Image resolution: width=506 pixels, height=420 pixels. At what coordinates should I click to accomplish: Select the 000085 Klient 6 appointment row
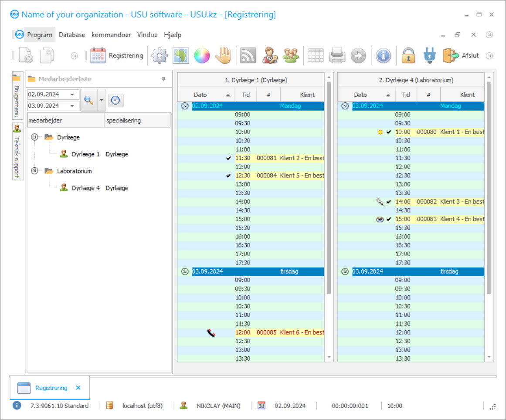(251, 332)
